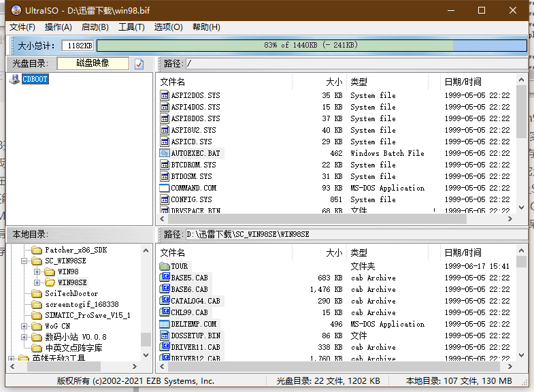Viewport: 534px width, 392px height.
Task: Click the ASPI4DOS.SYS file icon
Action: click(165, 107)
